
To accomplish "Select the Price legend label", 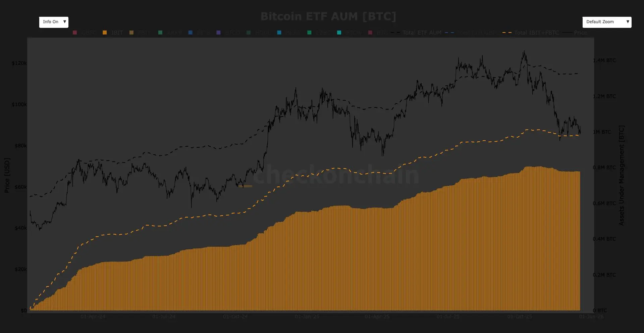I will [581, 33].
